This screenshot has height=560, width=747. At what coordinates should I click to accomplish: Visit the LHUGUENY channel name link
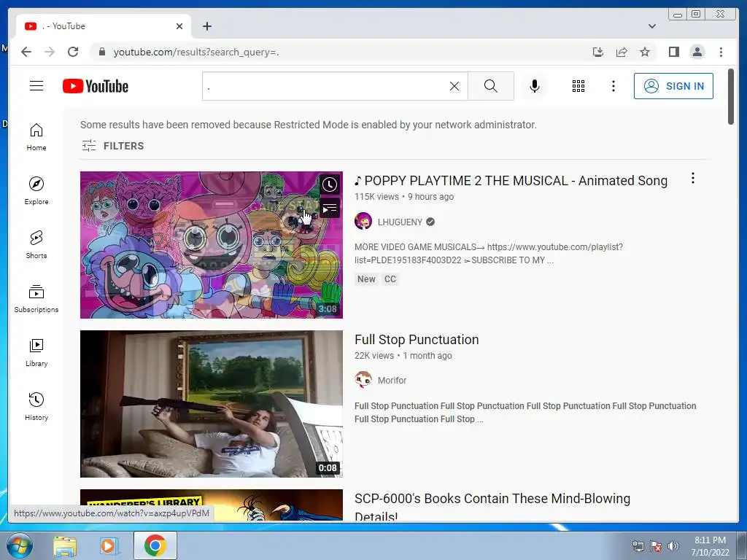(400, 222)
